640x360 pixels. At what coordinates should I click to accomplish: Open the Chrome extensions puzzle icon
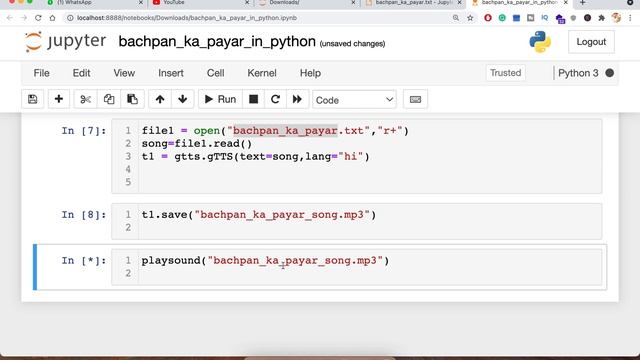coord(601,18)
